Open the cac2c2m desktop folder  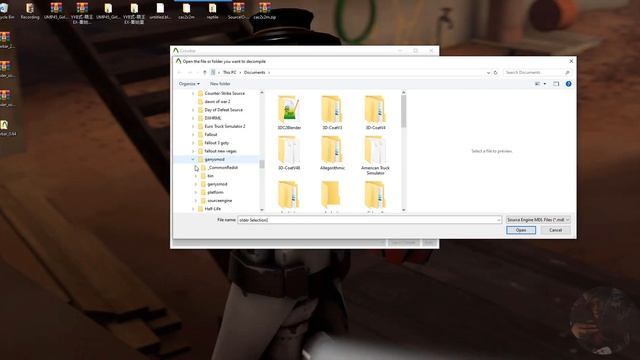[x=187, y=11]
